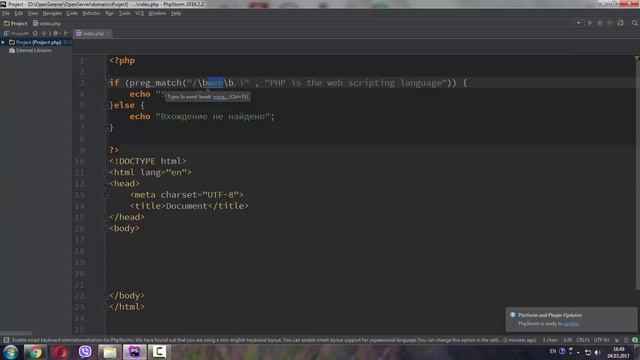Open the Run menu
Viewport: 640px width, 360px height.
click(109, 13)
